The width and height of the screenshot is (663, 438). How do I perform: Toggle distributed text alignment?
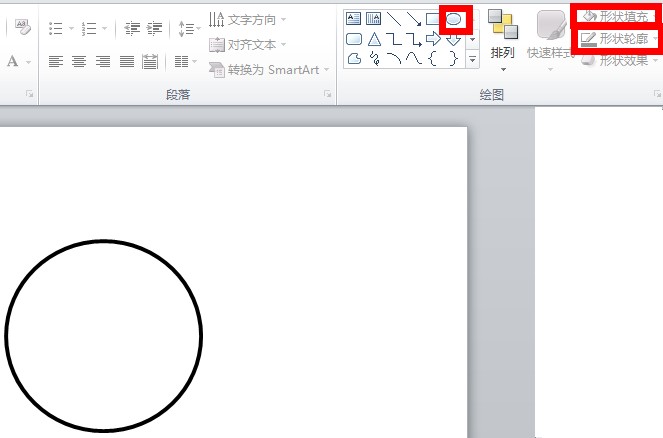pos(150,61)
